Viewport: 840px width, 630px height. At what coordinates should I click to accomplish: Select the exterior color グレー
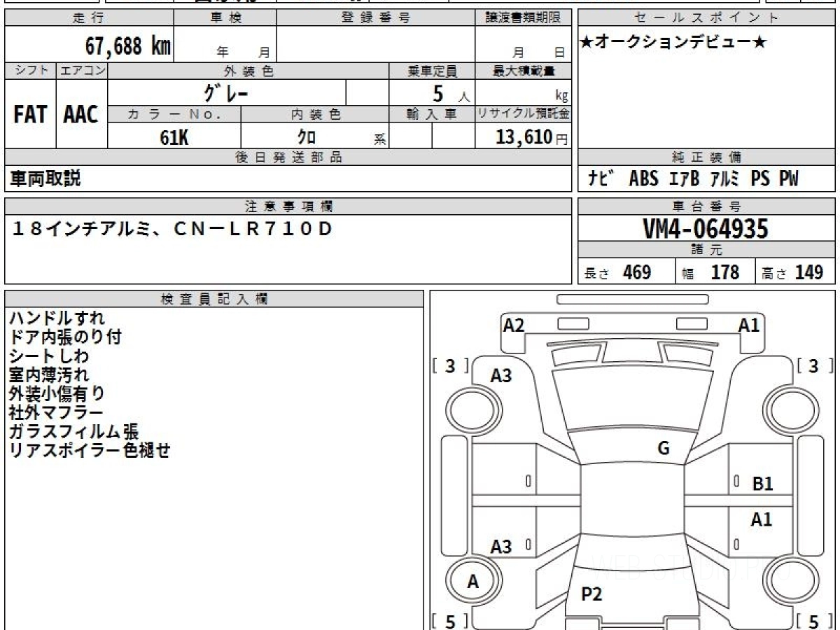[x=226, y=92]
